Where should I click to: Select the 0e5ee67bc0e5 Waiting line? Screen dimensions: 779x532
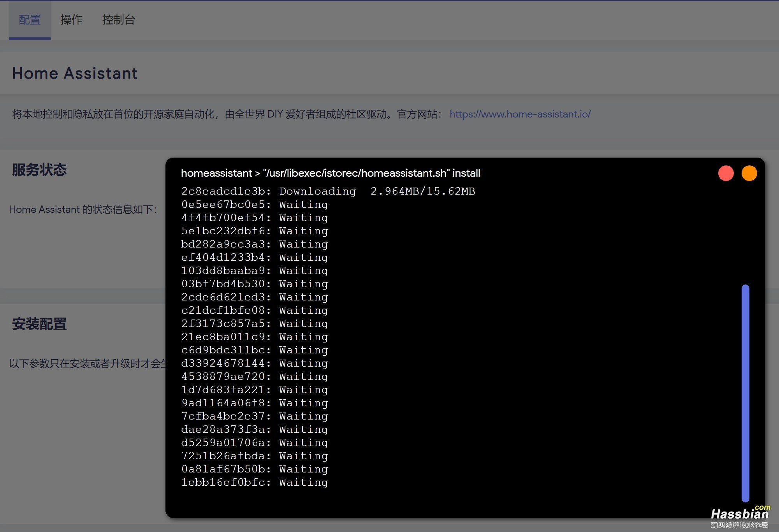[x=255, y=204]
